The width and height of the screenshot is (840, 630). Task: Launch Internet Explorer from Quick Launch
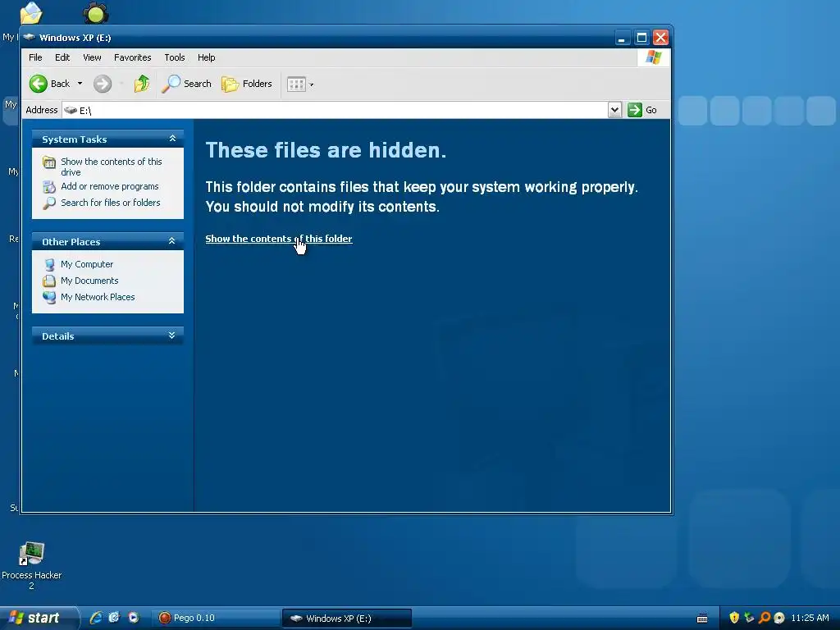click(x=96, y=619)
